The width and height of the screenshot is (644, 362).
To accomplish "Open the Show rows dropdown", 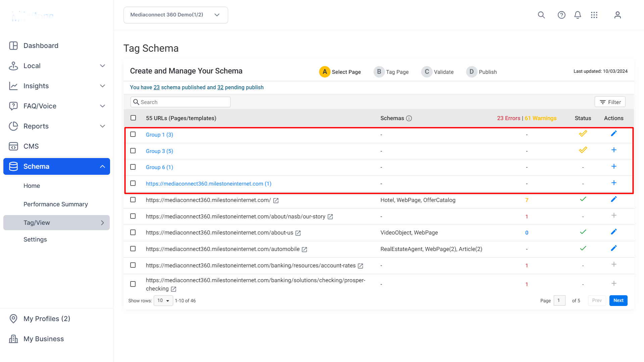I will 163,301.
